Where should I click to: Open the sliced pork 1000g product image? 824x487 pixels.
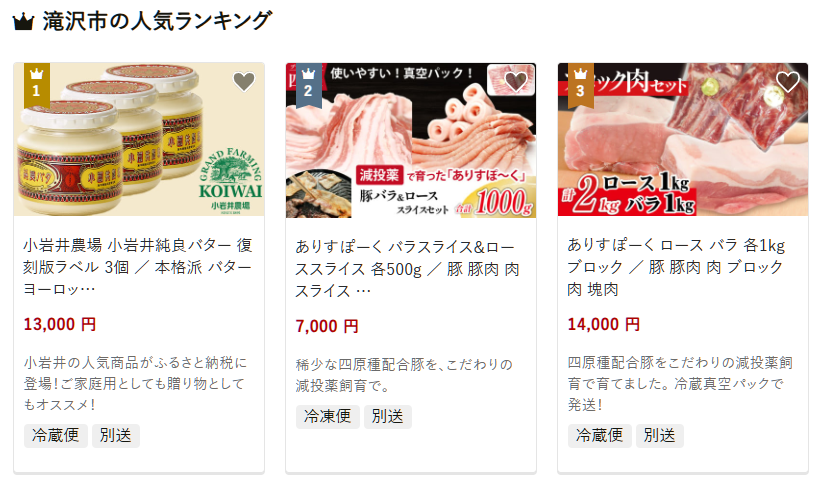tap(411, 140)
